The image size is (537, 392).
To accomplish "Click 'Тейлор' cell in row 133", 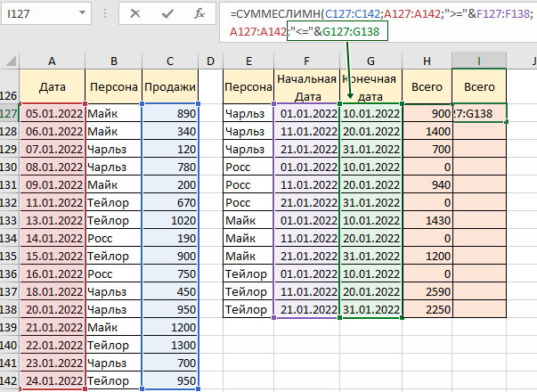I will pos(114,221).
